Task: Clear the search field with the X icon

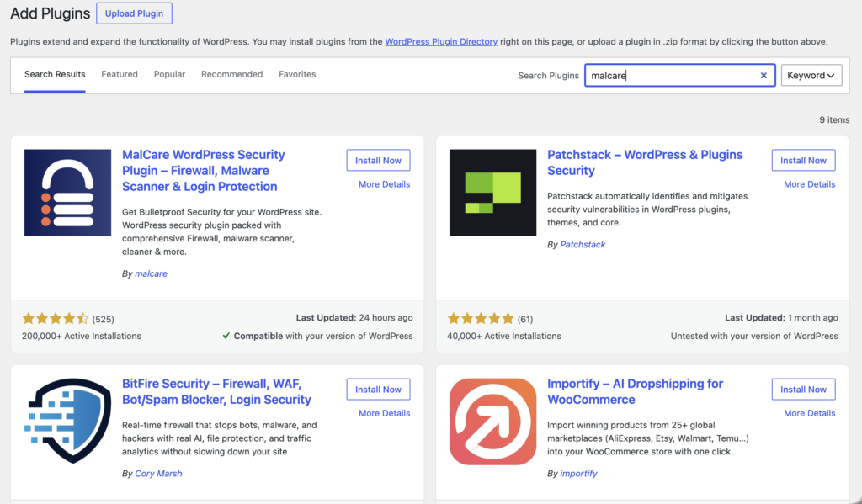Action: click(x=764, y=75)
